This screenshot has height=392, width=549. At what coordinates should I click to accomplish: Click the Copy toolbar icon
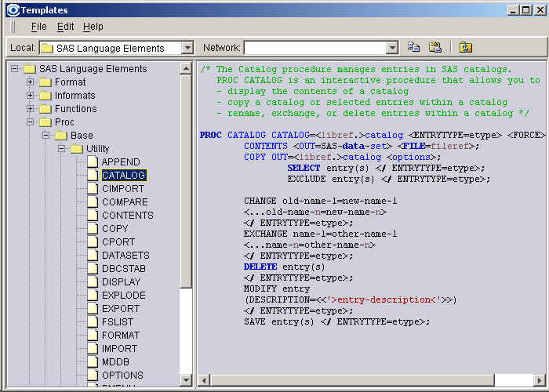(x=413, y=47)
